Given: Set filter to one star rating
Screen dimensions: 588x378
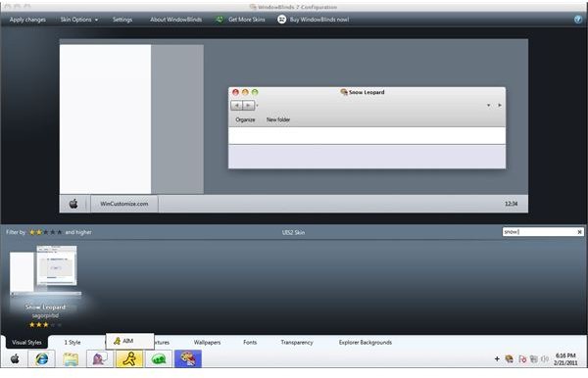Looking at the screenshot, I should (32, 232).
